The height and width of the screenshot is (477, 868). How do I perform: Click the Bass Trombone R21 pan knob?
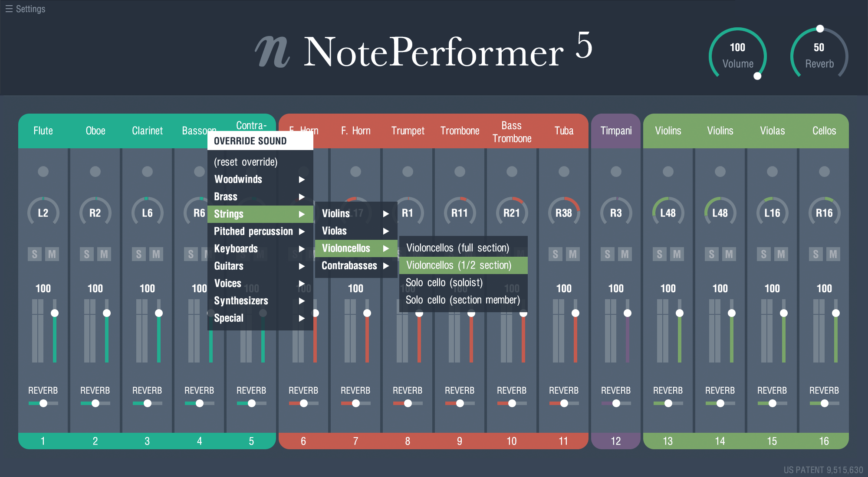click(512, 212)
